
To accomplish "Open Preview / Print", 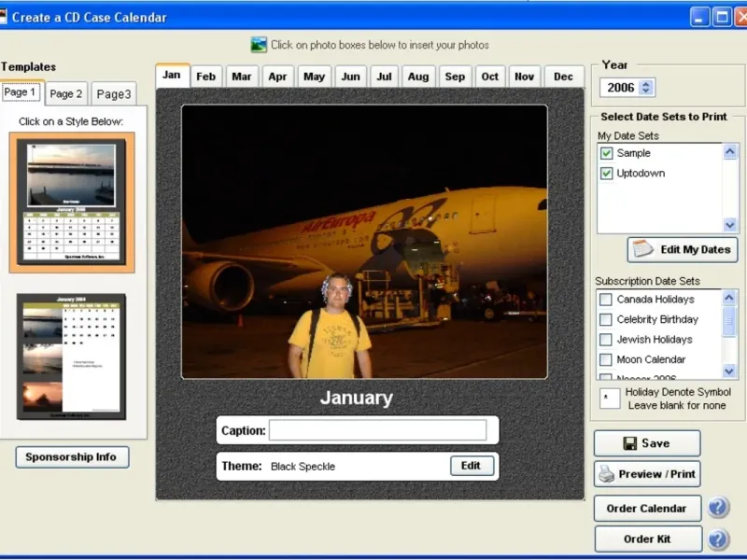I will point(647,474).
